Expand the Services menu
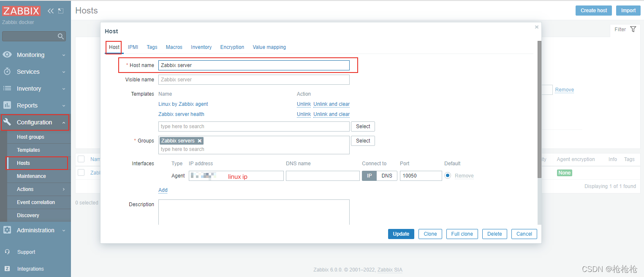This screenshot has height=277, width=644. point(64,72)
